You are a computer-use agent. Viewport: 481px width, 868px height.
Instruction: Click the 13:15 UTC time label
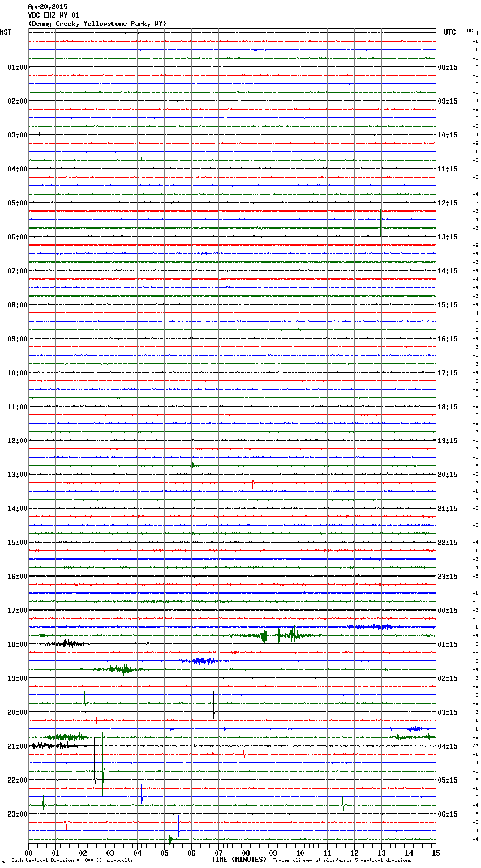point(448,237)
